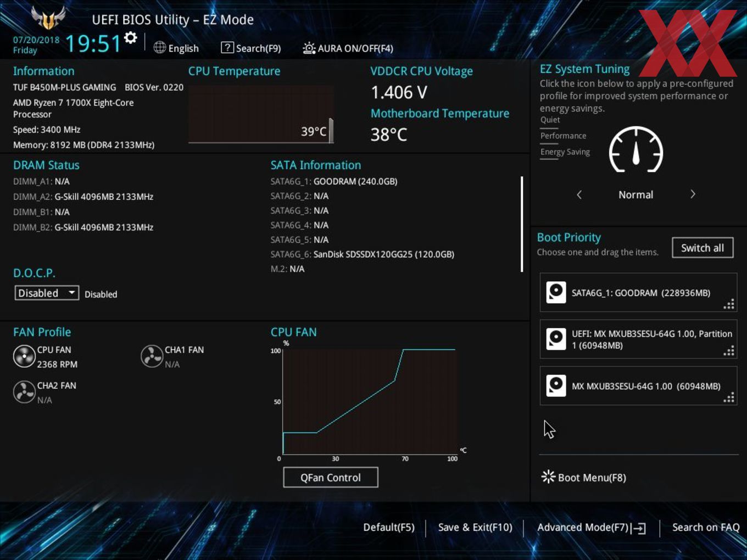Click the Normal tuning profile label

point(635,195)
